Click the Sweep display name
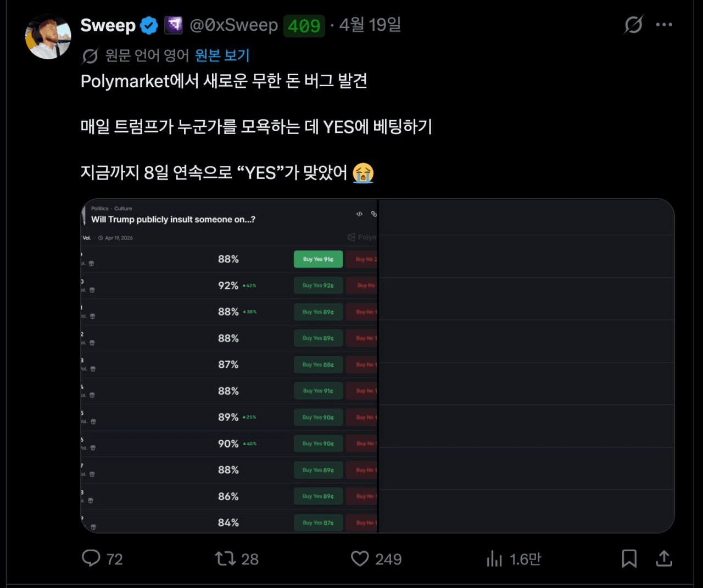The width and height of the screenshot is (703, 588). point(108,25)
